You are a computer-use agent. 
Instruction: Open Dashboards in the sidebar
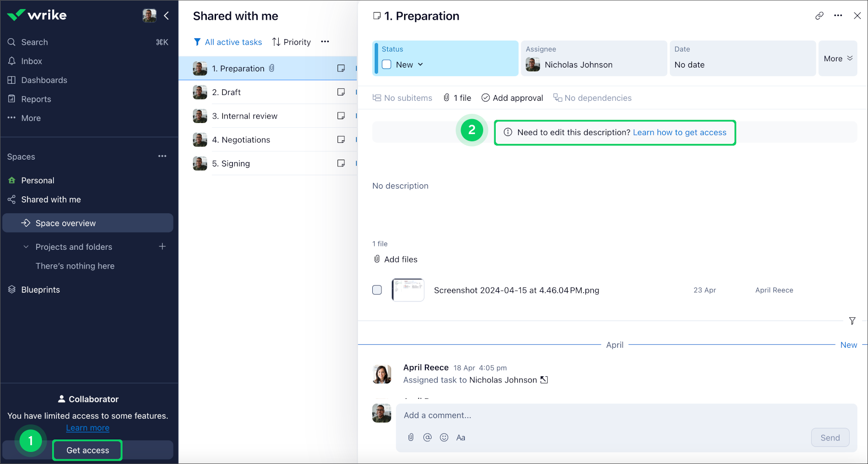click(44, 80)
